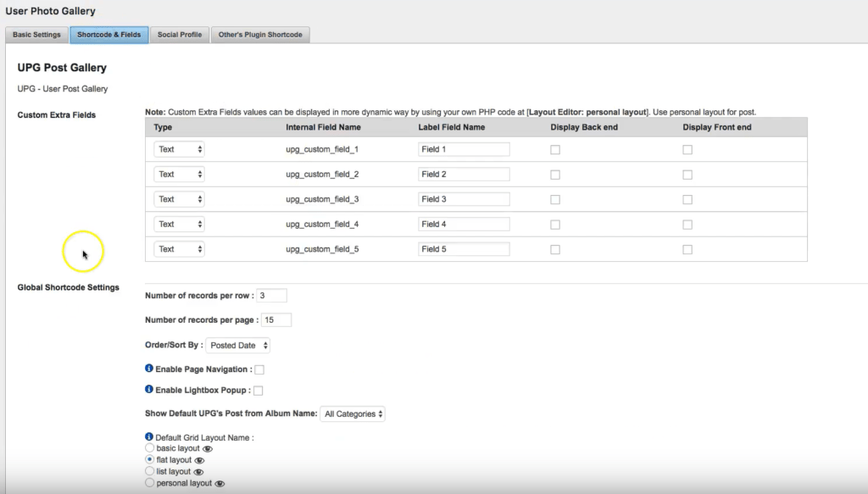The image size is (868, 494).
Task: Click the UPG Post Gallery heading
Action: tap(62, 68)
